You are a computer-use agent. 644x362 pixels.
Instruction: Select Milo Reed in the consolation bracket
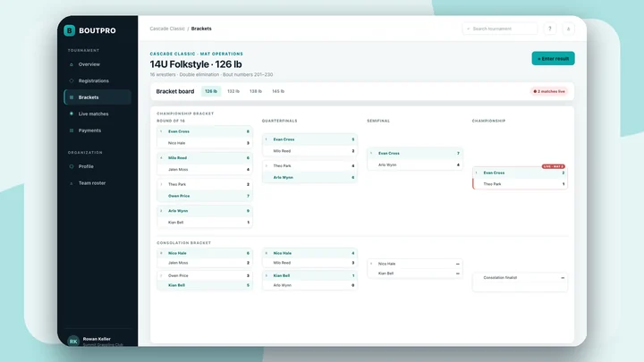pos(309,263)
